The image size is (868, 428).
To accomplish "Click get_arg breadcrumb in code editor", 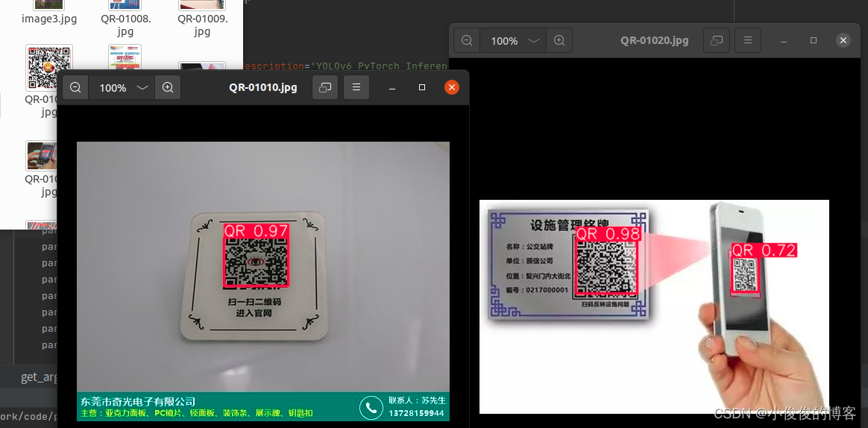I will [40, 377].
